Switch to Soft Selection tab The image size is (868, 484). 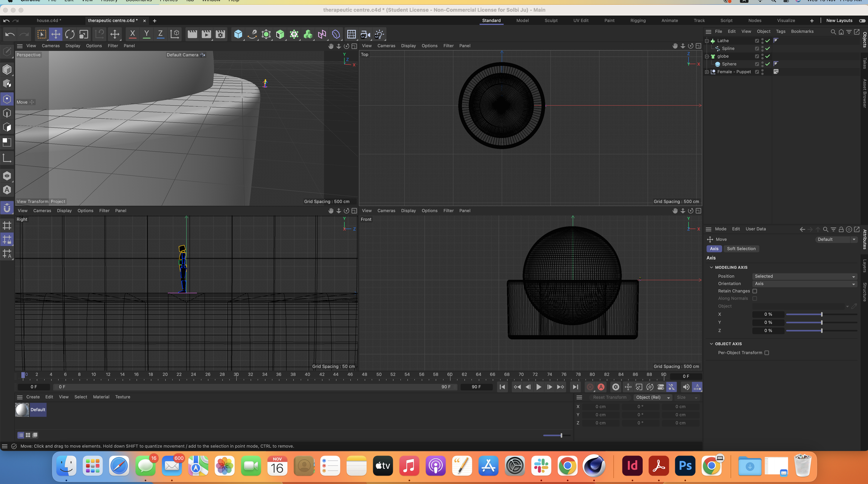click(741, 249)
